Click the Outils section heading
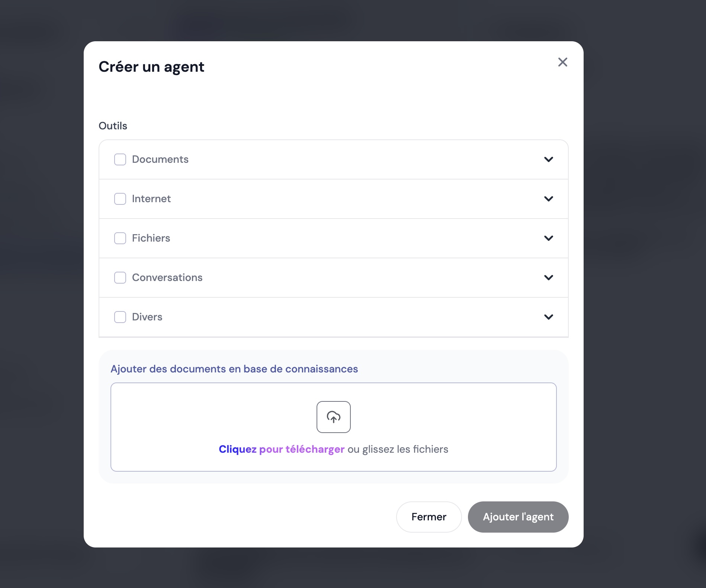This screenshot has width=706, height=588. [x=112, y=126]
